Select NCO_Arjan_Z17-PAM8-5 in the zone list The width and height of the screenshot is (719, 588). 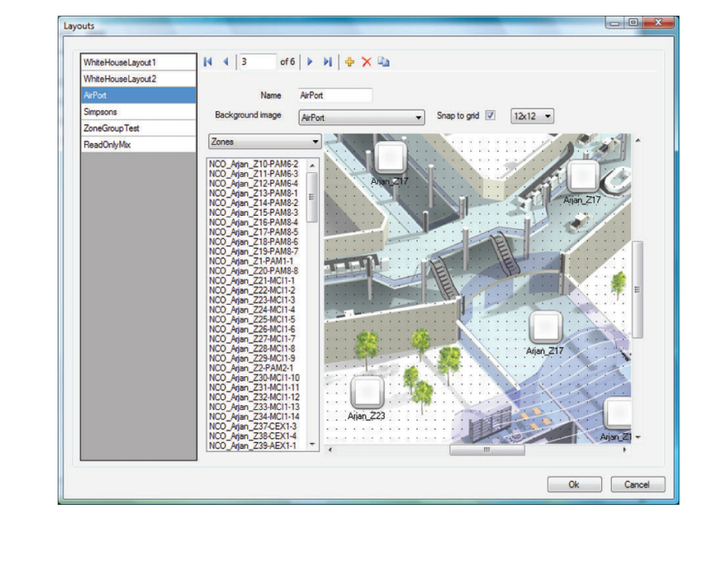254,232
